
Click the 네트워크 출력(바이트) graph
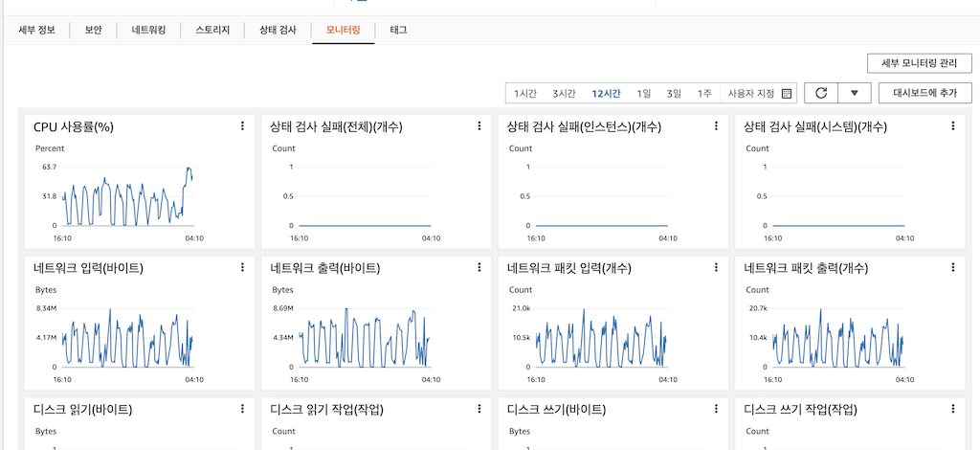365,337
